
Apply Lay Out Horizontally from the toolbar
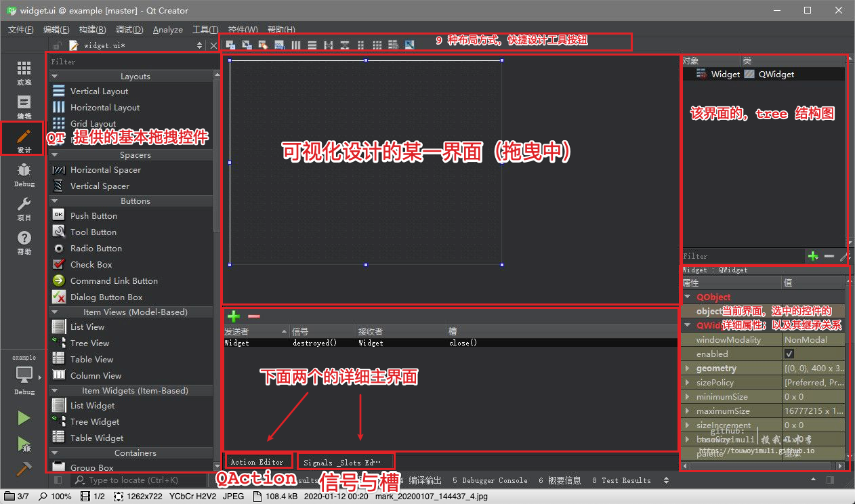(296, 45)
